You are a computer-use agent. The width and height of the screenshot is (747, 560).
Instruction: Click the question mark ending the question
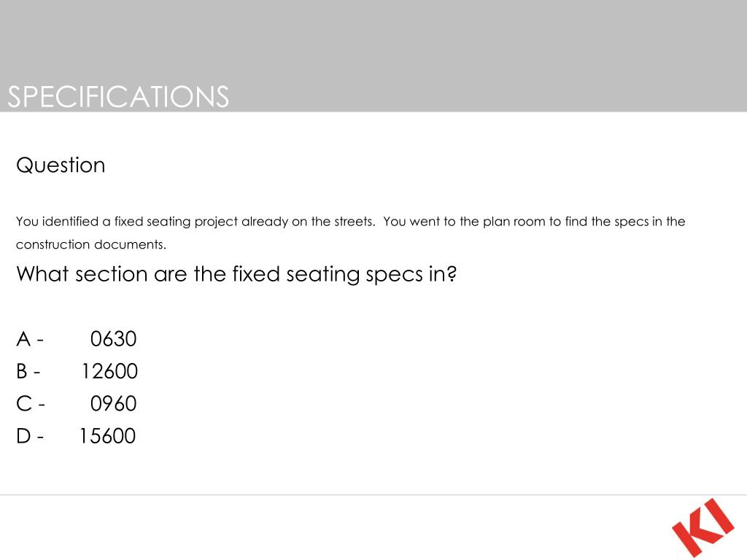coord(452,273)
